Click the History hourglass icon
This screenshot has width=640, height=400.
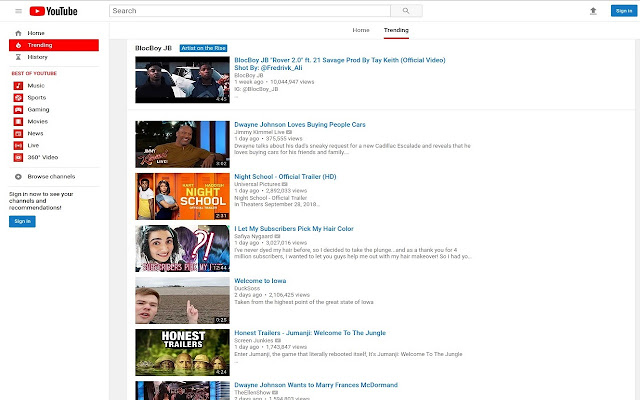pos(18,57)
